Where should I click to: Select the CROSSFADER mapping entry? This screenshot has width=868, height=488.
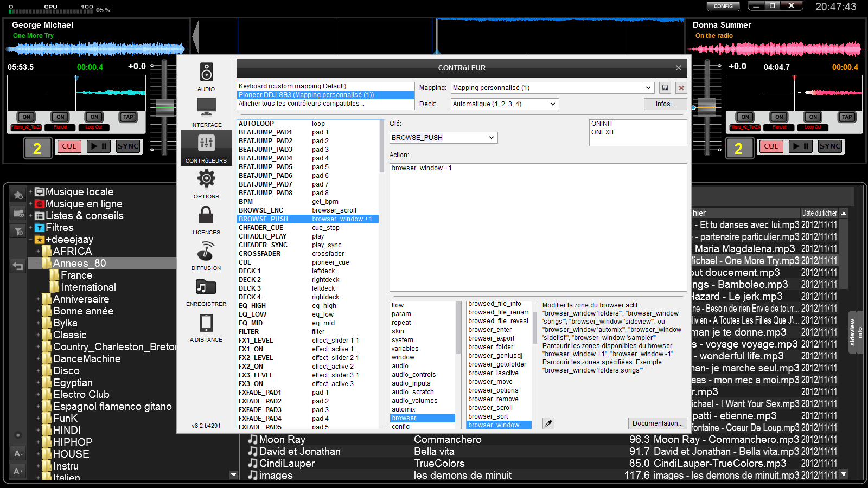pyautogui.click(x=260, y=254)
